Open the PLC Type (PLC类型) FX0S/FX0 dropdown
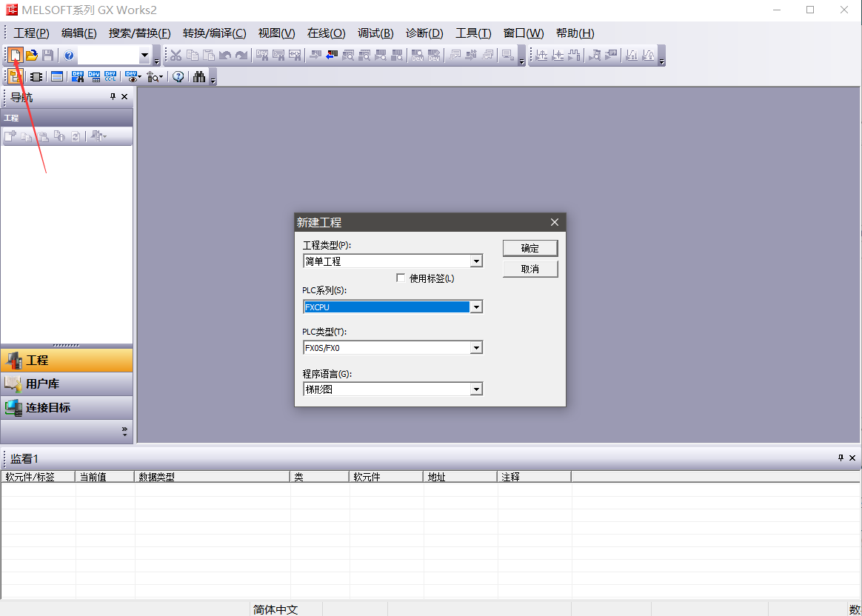Screen dimensions: 862x616 476,348
